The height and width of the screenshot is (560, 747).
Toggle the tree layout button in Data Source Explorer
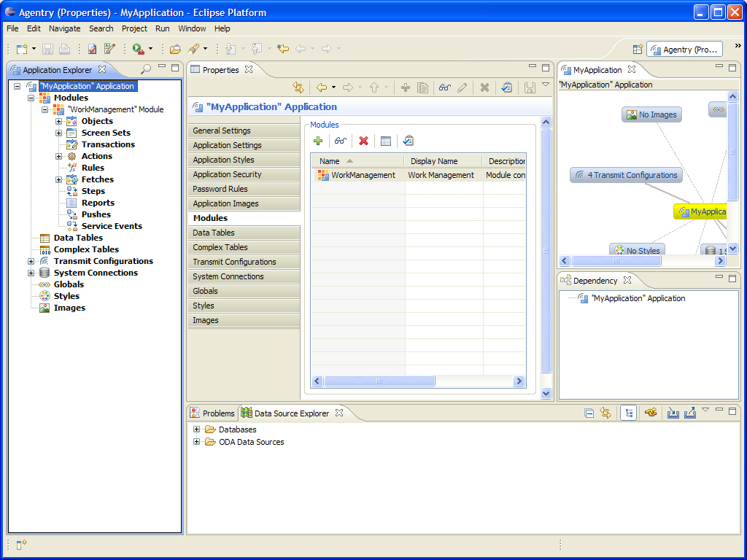pos(628,413)
